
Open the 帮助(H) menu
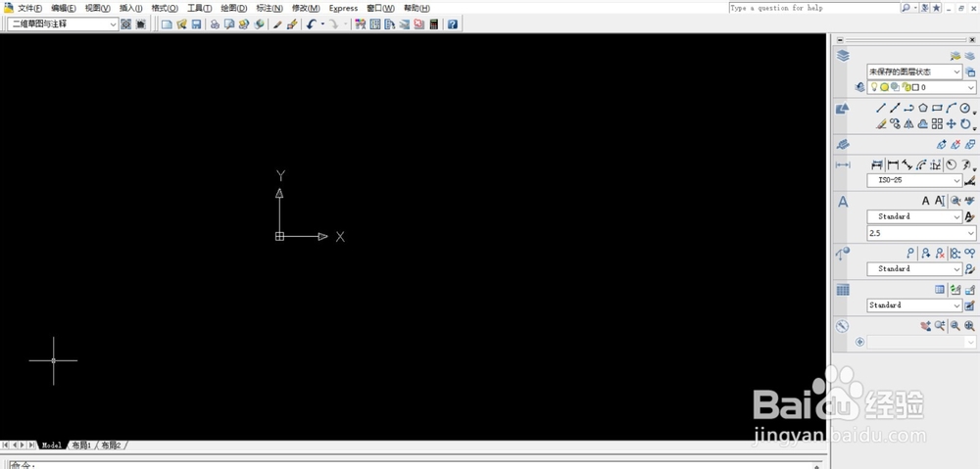click(416, 8)
